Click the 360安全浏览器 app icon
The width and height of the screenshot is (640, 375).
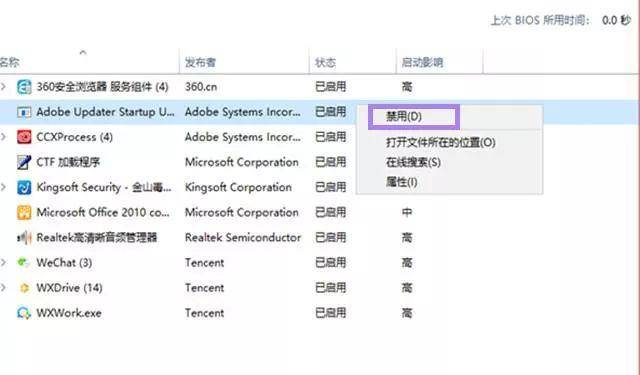point(24,87)
